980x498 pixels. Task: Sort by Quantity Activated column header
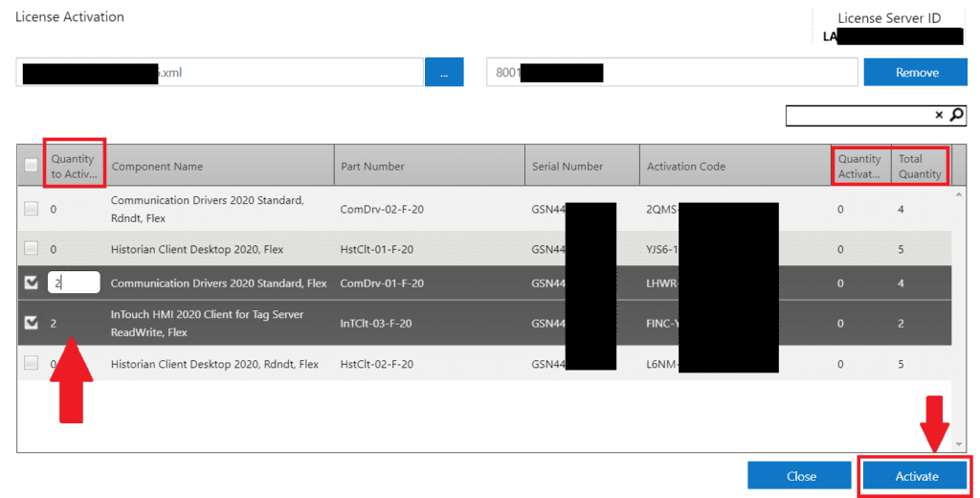861,166
